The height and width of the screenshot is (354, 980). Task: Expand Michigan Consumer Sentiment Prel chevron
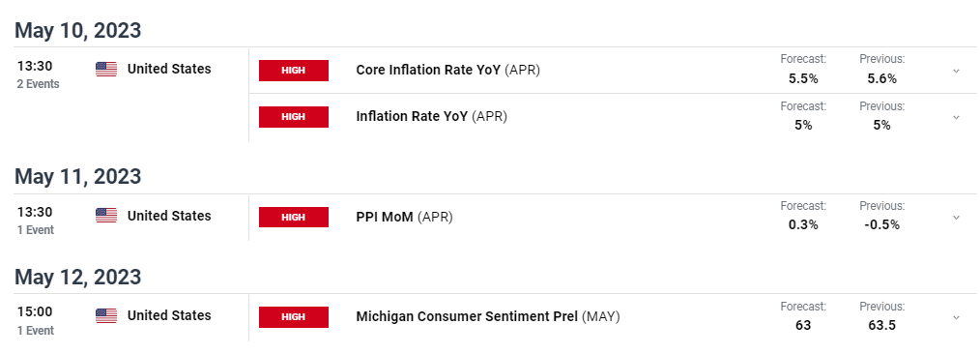[956, 317]
